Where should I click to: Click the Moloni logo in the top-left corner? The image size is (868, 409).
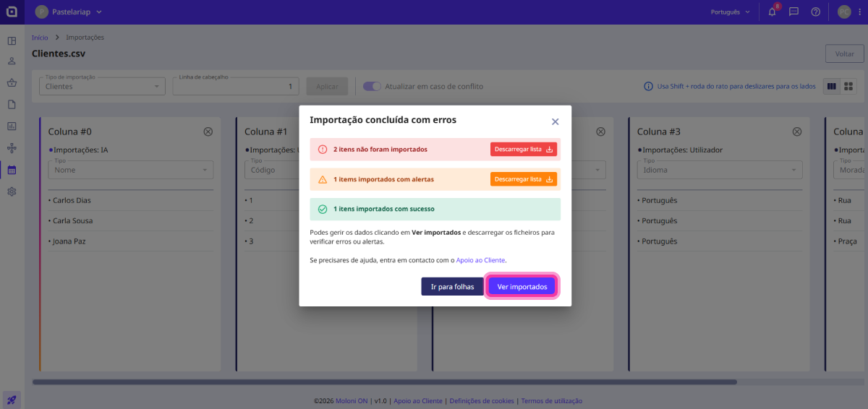tap(12, 12)
